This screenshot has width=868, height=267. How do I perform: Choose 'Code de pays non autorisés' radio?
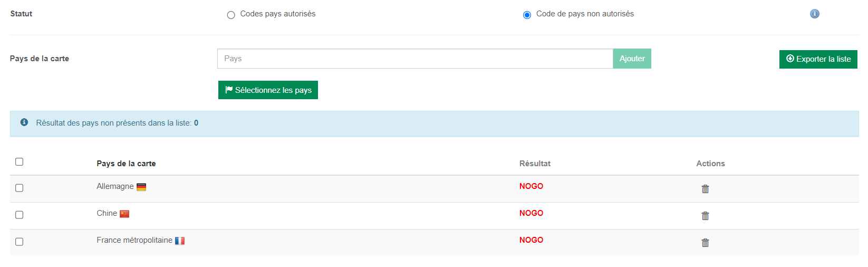click(x=527, y=15)
